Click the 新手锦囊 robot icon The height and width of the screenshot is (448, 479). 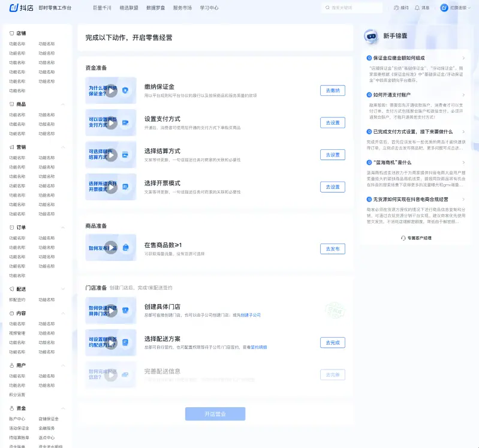pyautogui.click(x=371, y=37)
